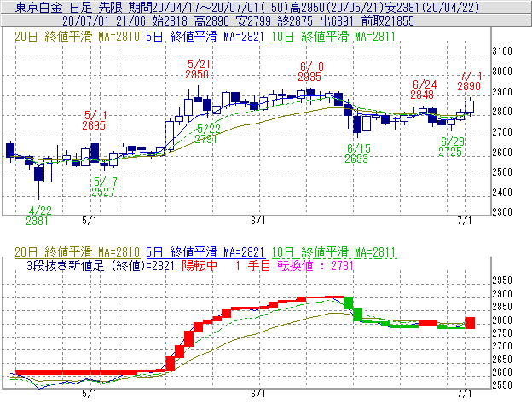Select the 20日 終値平滑 MA=2810 legend in upper chart
Image resolution: width=532 pixels, height=404 pixels.
point(78,37)
